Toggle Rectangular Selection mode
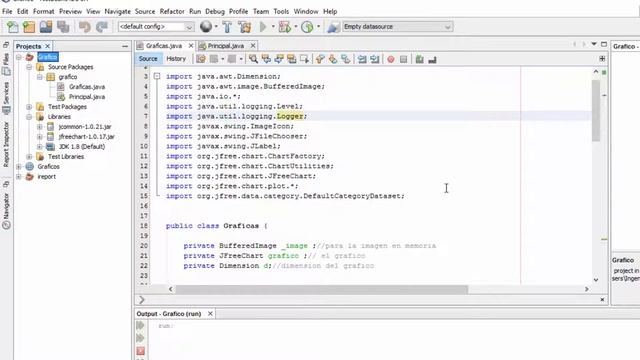The width and height of the screenshot is (640, 360). point(304,59)
